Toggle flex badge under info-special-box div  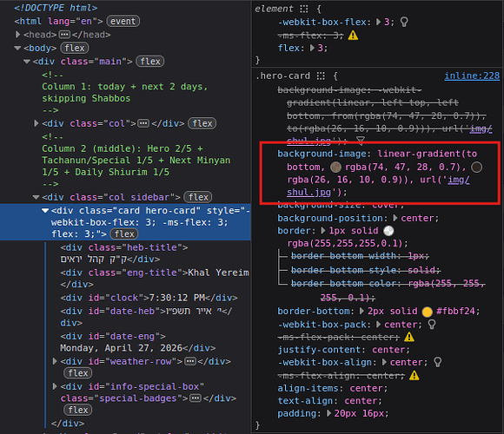(78, 410)
